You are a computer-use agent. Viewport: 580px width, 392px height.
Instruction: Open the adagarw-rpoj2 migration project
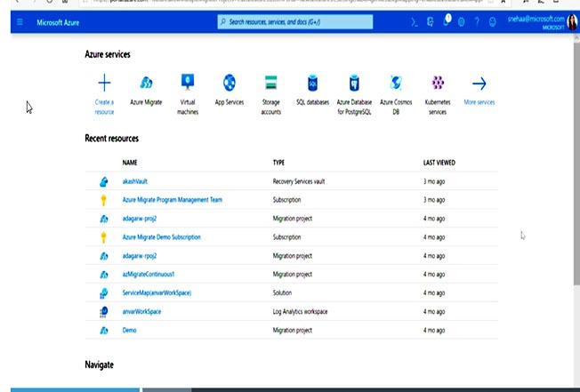coord(140,256)
